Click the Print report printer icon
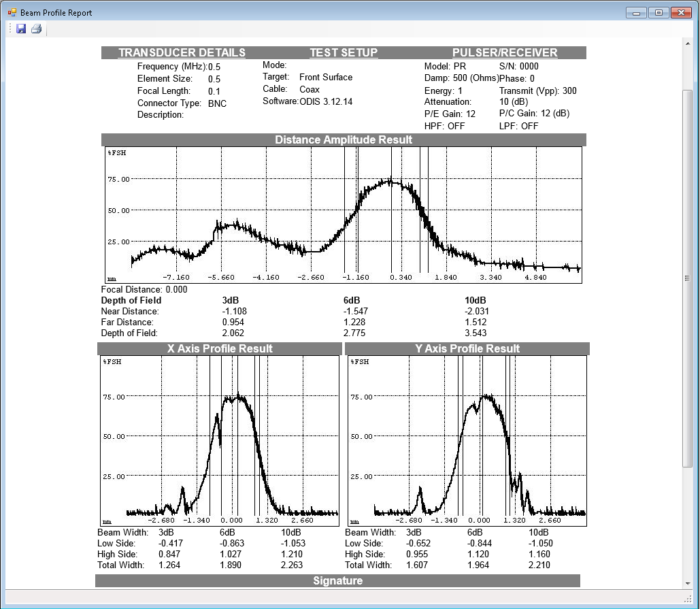Image resolution: width=700 pixels, height=609 pixels. point(36,29)
